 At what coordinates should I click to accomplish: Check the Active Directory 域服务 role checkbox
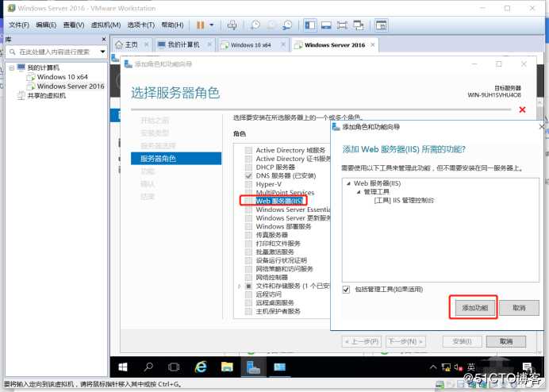tap(248, 150)
